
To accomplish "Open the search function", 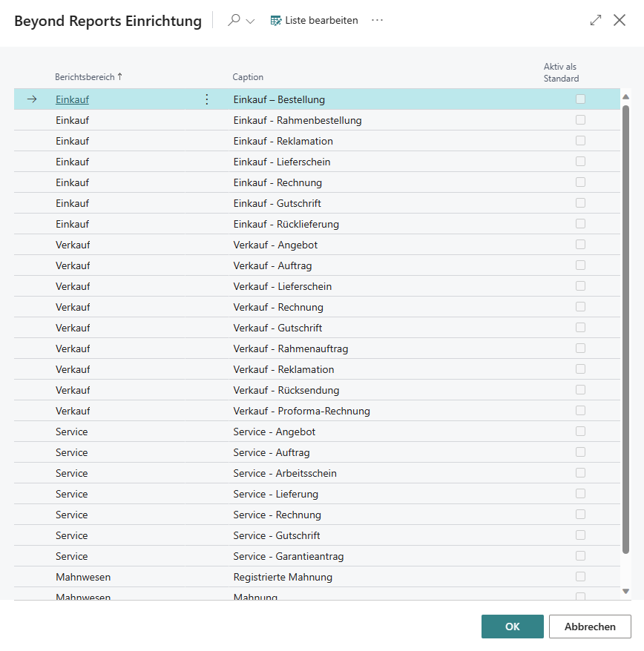I will click(x=232, y=20).
